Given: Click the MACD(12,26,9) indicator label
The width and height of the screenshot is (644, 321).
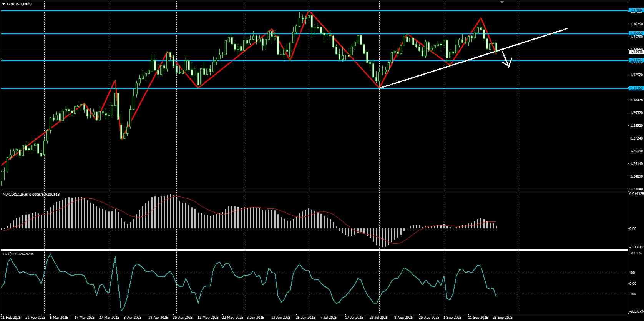Looking at the screenshot, I should click(x=31, y=195).
